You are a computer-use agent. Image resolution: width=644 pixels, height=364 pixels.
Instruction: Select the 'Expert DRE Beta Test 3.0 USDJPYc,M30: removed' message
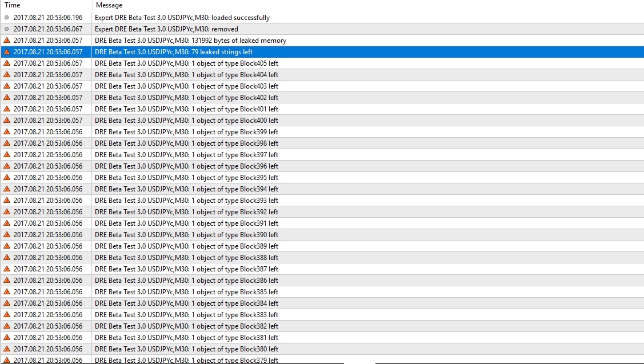coord(166,29)
